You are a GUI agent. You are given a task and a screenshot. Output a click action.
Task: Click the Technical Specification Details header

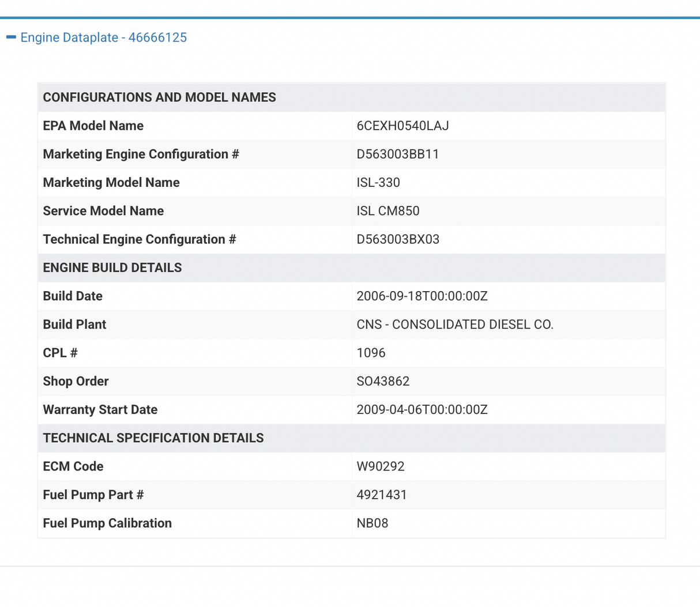153,438
